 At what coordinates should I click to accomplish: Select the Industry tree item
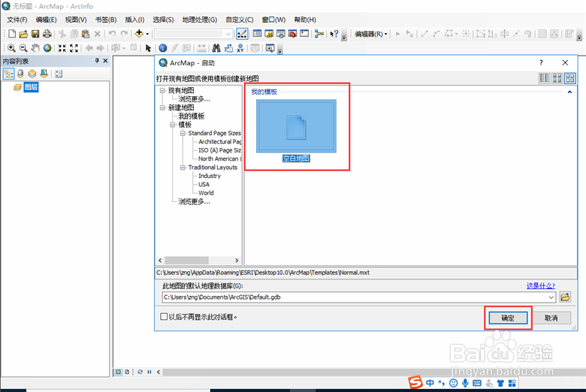click(x=210, y=176)
